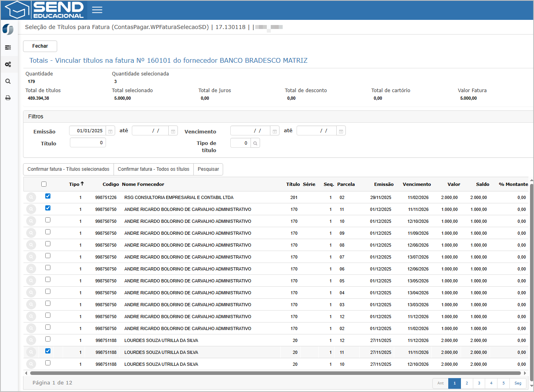This screenshot has width=534, height=392.
Task: Click the horizontal scrollbar under the table
Action: (275, 373)
